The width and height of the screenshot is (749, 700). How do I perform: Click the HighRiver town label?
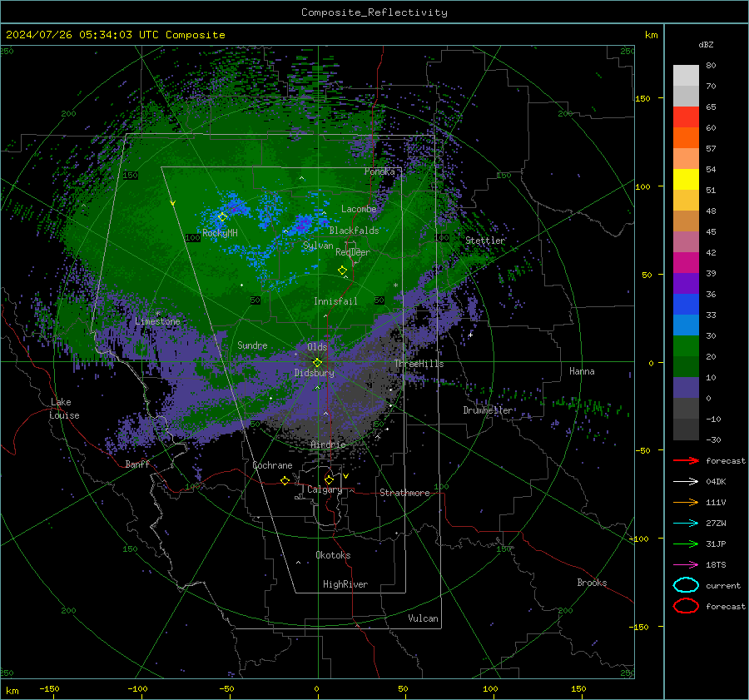pyautogui.click(x=345, y=584)
